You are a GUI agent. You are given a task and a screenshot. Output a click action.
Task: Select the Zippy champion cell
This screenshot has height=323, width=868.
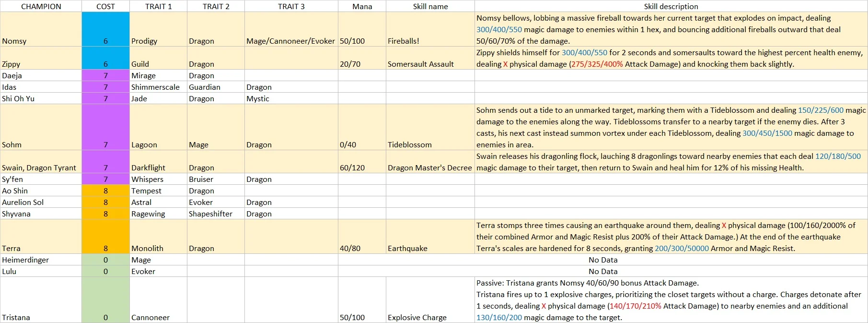(x=41, y=58)
